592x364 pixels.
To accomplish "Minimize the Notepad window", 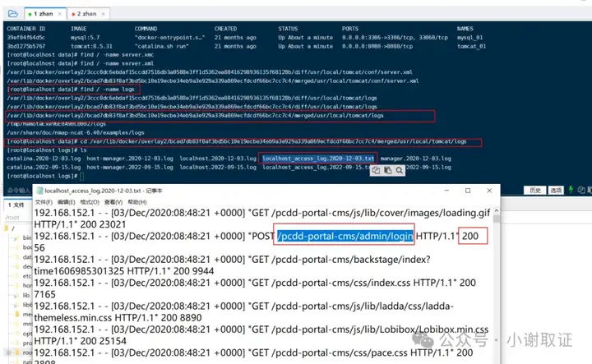I will click(446, 191).
